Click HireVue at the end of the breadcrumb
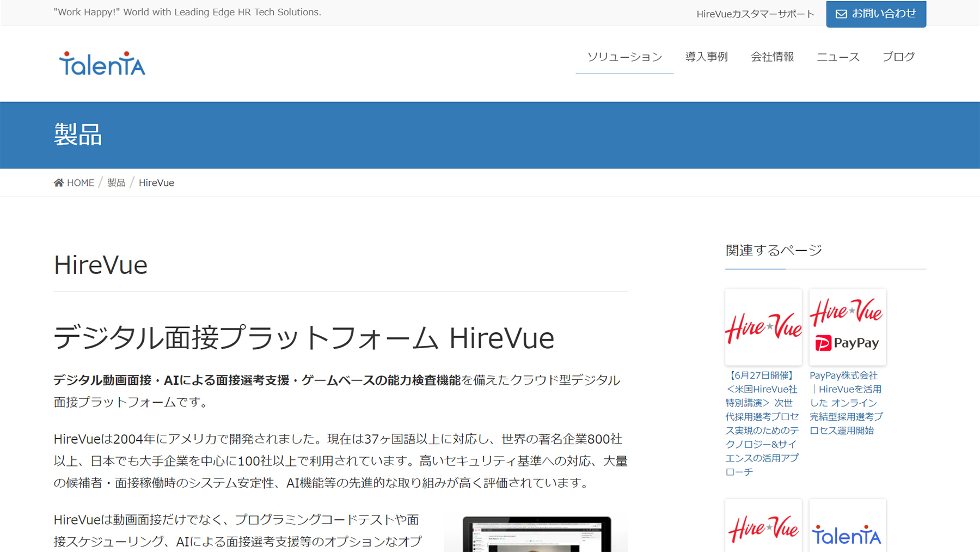The height and width of the screenshot is (552, 980). click(156, 183)
